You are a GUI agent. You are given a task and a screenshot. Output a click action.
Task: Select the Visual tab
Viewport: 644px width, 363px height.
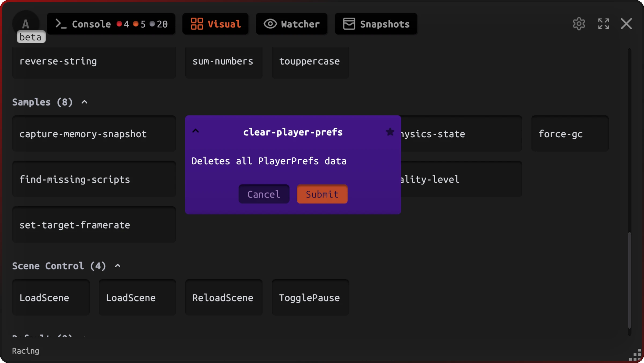click(215, 24)
